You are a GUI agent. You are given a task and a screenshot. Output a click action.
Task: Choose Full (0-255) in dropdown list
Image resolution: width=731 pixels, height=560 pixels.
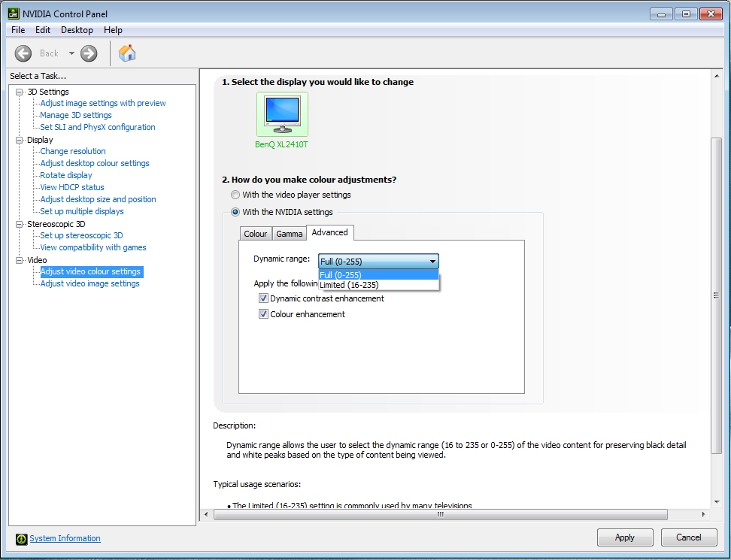[378, 275]
